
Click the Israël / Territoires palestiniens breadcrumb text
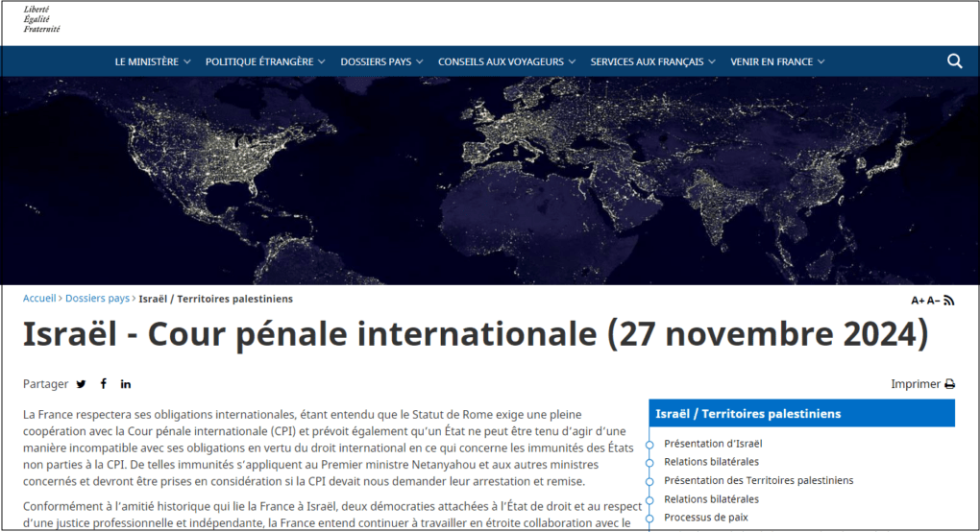click(215, 299)
